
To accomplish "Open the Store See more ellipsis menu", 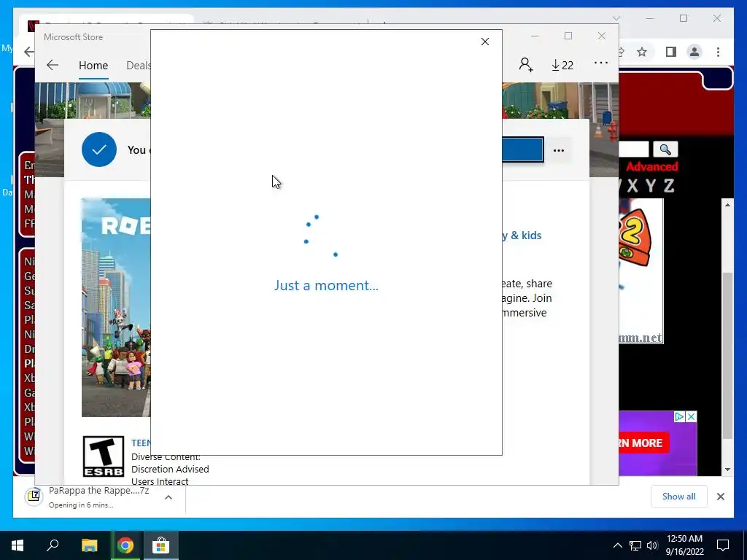I will pyautogui.click(x=601, y=63).
